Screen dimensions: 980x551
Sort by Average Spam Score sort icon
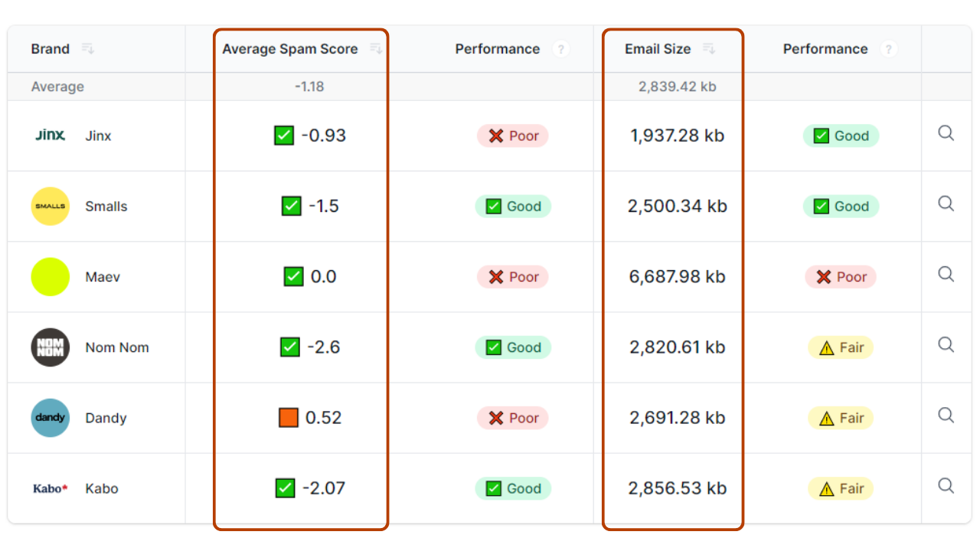coord(375,49)
